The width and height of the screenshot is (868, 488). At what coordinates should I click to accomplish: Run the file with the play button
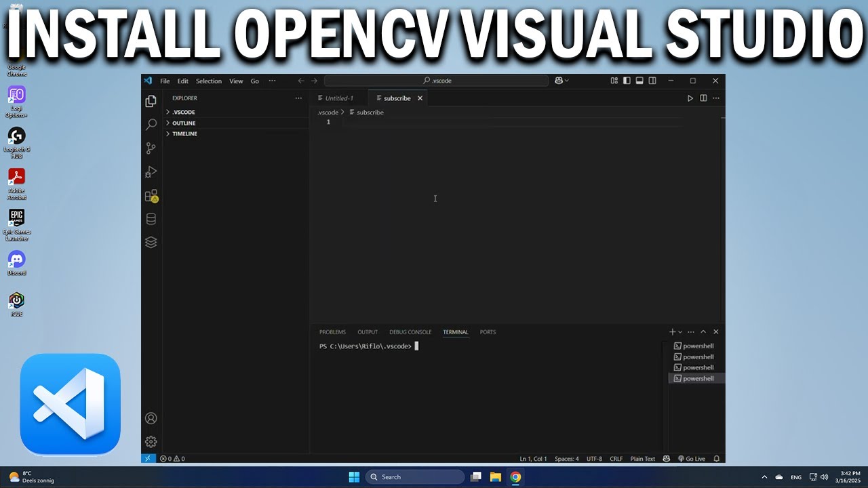[x=690, y=98]
